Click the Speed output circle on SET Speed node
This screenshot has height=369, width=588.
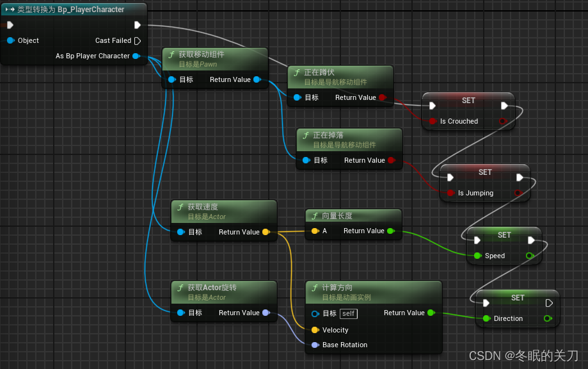point(529,256)
